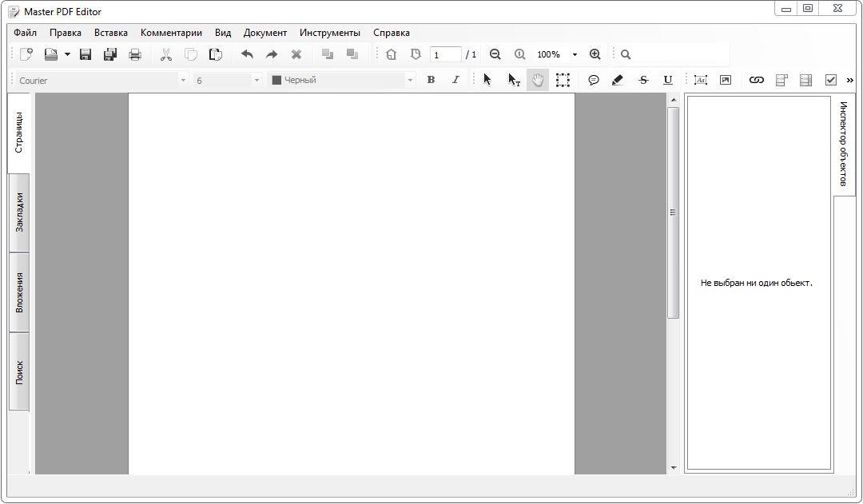Click the '/ 1' total pages label
Viewport: 863px width, 504px height.
pyautogui.click(x=471, y=54)
